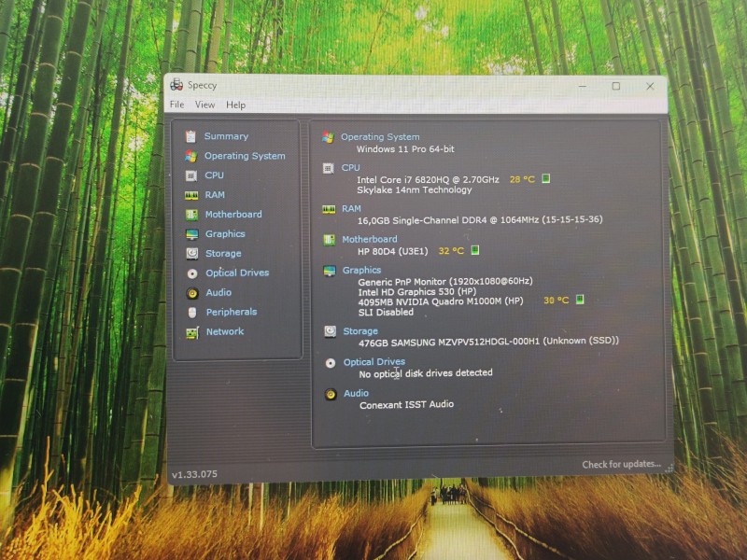This screenshot has width=747, height=560.
Task: Click Graphics monitor icon in summary pane
Action: coord(330,271)
